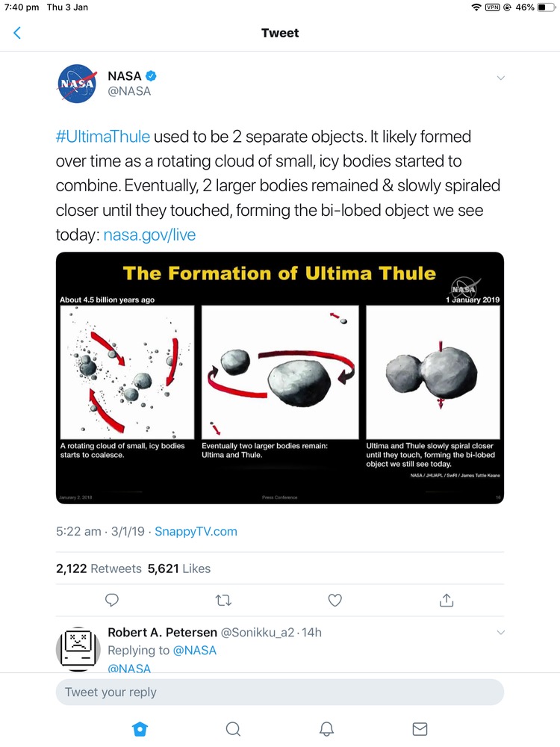Open Robert A. Petersen's avatar

(x=78, y=648)
